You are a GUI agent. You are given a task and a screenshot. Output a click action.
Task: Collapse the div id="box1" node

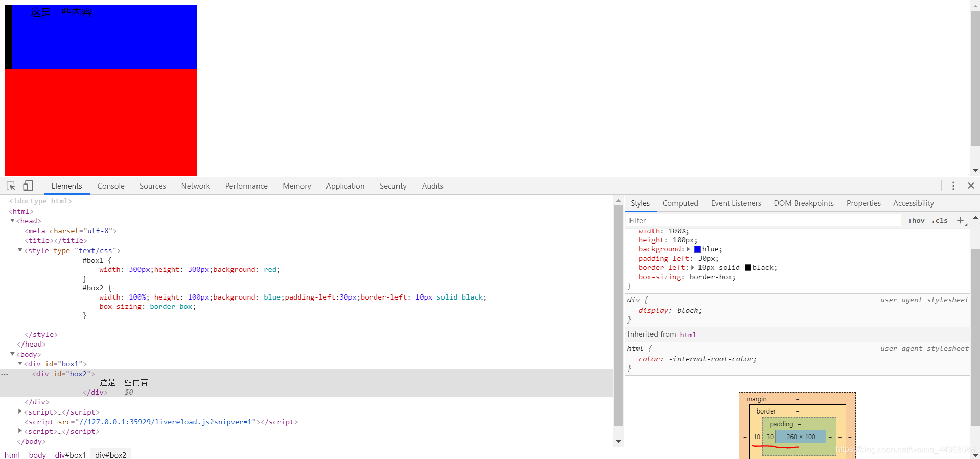(20, 364)
